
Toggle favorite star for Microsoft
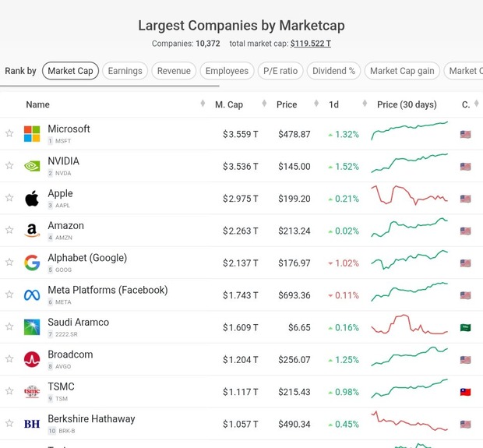(x=9, y=134)
